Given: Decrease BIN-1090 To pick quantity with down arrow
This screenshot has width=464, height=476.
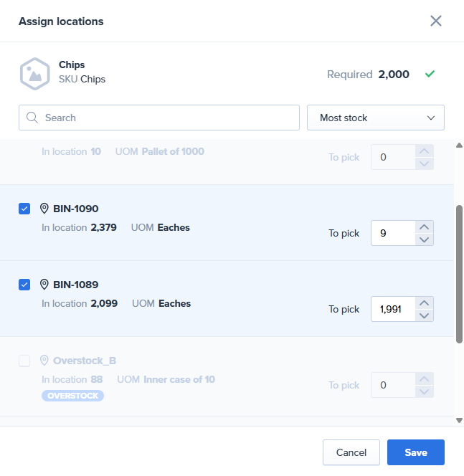Looking at the screenshot, I should (425, 239).
